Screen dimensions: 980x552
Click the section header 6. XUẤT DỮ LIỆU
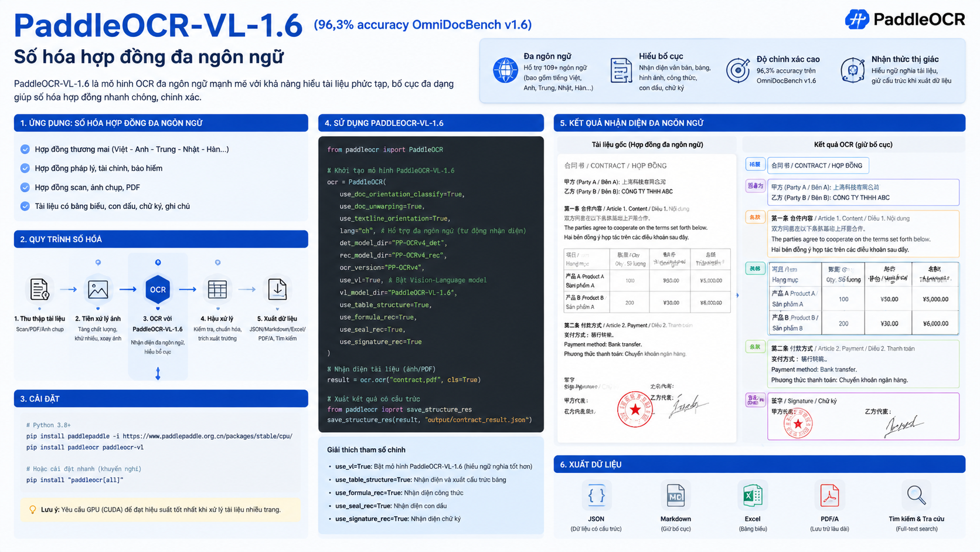759,465
